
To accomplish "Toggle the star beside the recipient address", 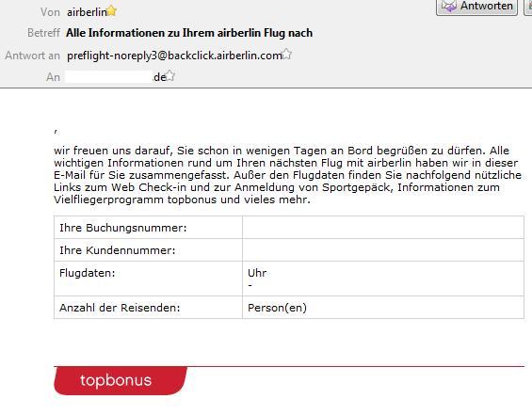I will [169, 75].
